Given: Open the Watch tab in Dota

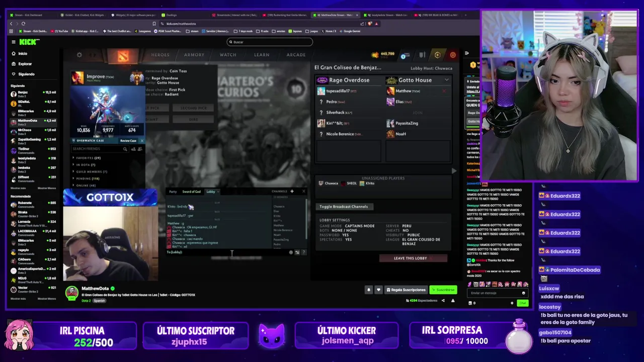Looking at the screenshot, I should [228, 55].
